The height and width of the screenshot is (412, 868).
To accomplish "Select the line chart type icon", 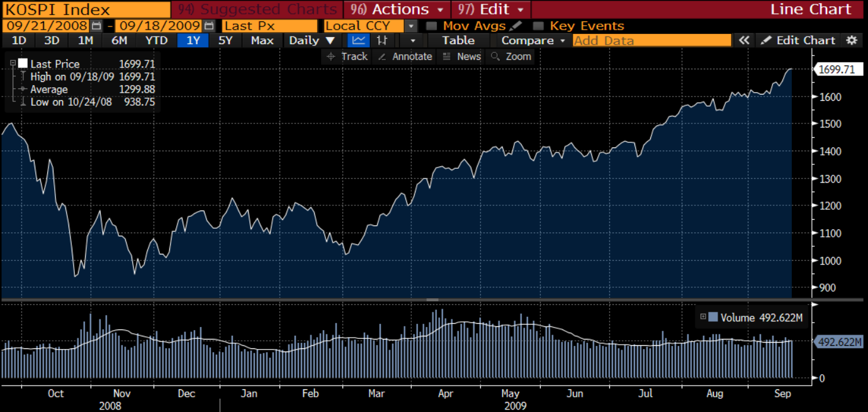I will 358,40.
